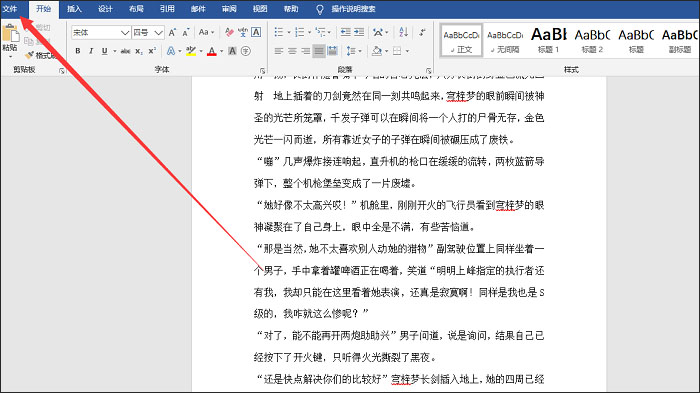The image size is (700, 393).
Task: Click the Align Right icon
Action: pyautogui.click(x=305, y=51)
